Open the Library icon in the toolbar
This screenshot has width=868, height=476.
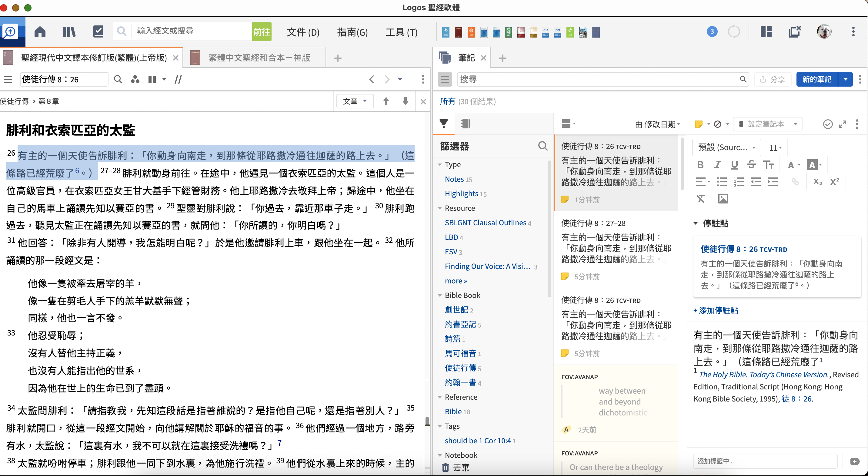pos(69,32)
